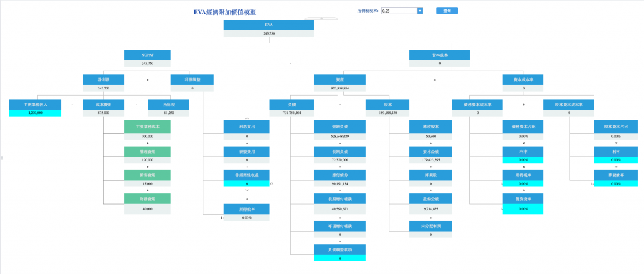
Task: Select the NOPAT node
Action: [x=147, y=55]
